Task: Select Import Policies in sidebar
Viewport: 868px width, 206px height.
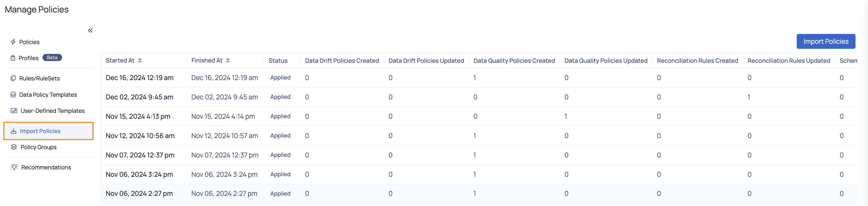Action: click(x=48, y=131)
